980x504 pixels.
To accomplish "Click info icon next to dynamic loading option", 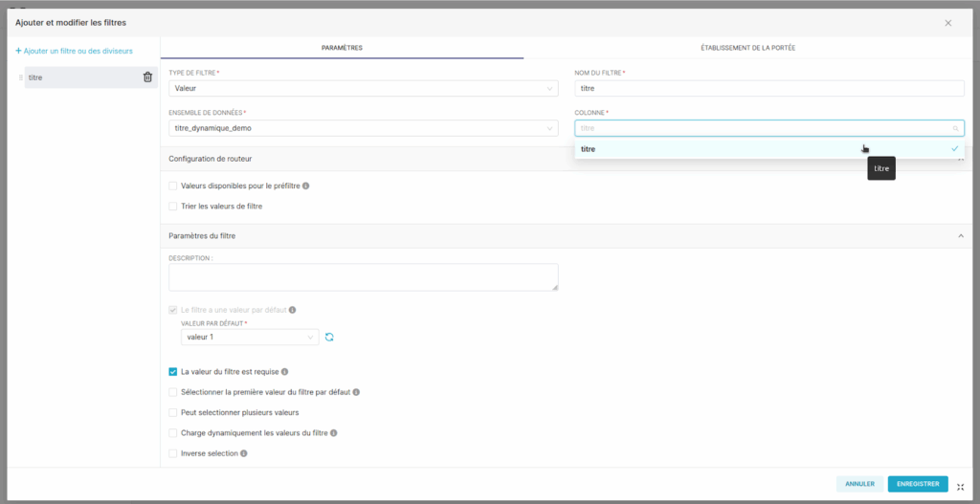I will [x=333, y=433].
